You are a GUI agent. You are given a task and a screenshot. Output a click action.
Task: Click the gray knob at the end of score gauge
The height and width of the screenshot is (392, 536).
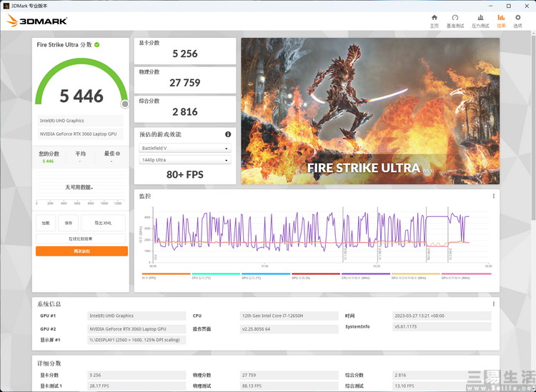(x=125, y=104)
